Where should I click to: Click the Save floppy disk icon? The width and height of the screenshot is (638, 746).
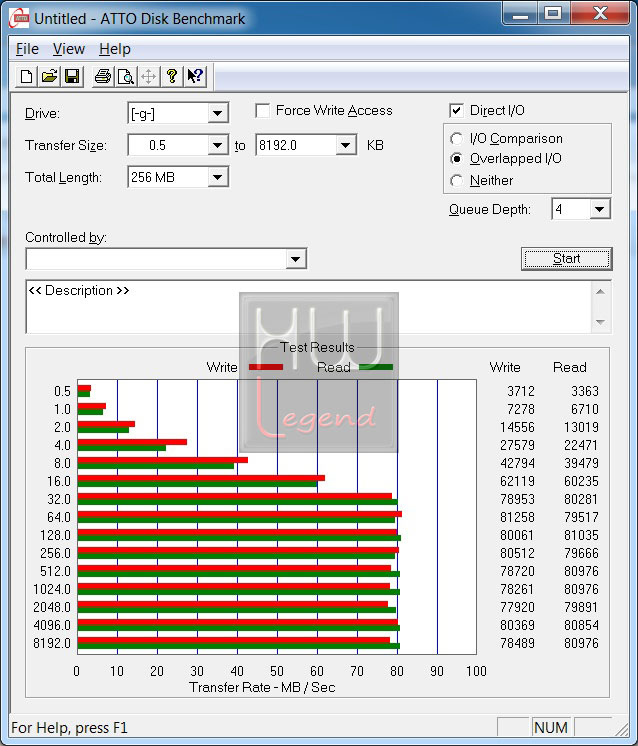click(72, 76)
